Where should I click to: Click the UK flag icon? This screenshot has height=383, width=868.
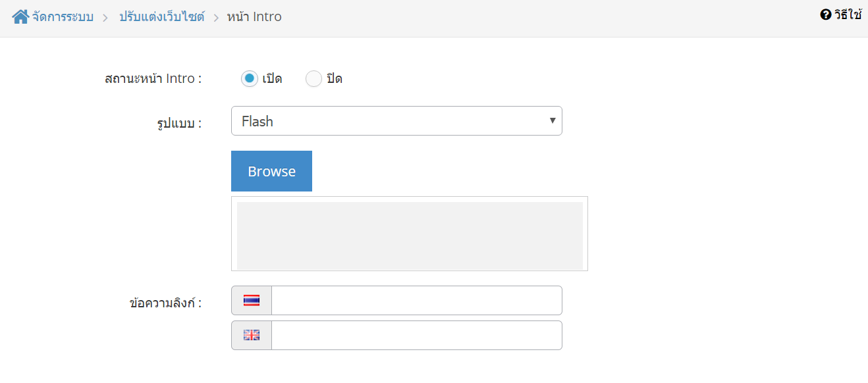(252, 336)
